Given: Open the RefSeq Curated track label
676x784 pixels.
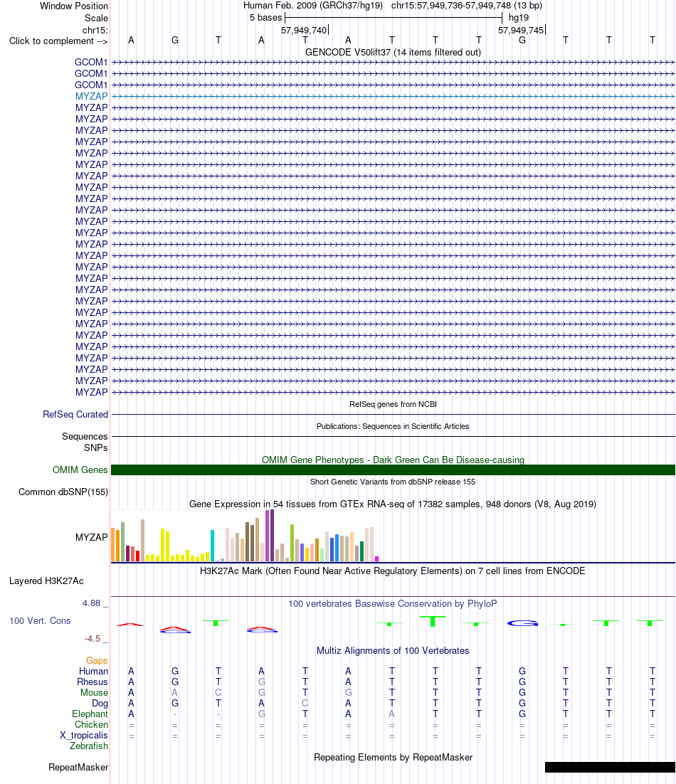Looking at the screenshot, I should (x=75, y=414).
